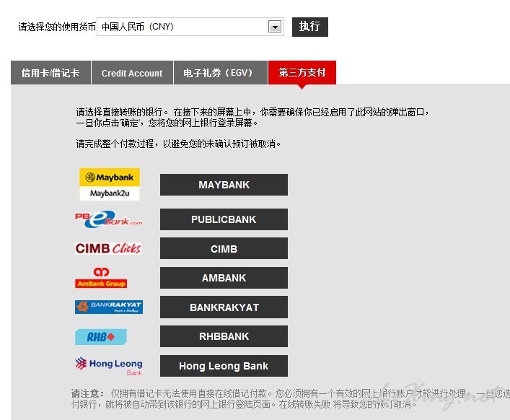This screenshot has width=510, height=420.
Task: Choose the PUBLICBANK payment button
Action: click(224, 219)
